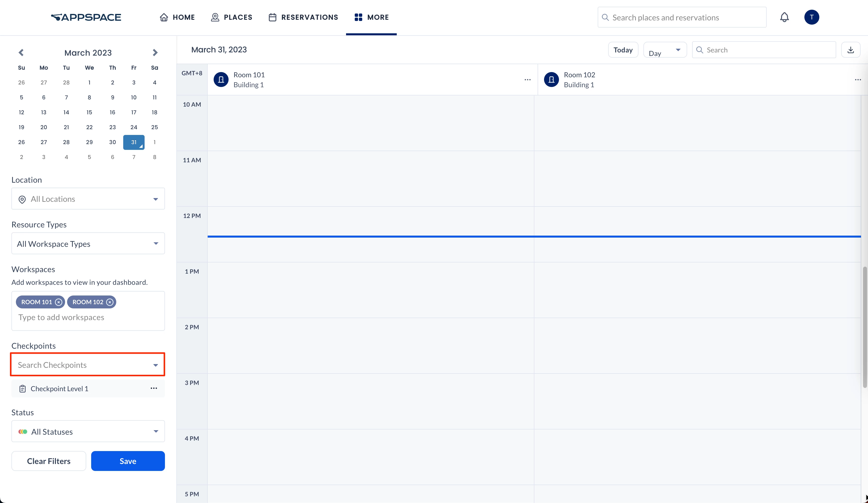The image size is (868, 503).
Task: Click the Save button
Action: click(128, 461)
